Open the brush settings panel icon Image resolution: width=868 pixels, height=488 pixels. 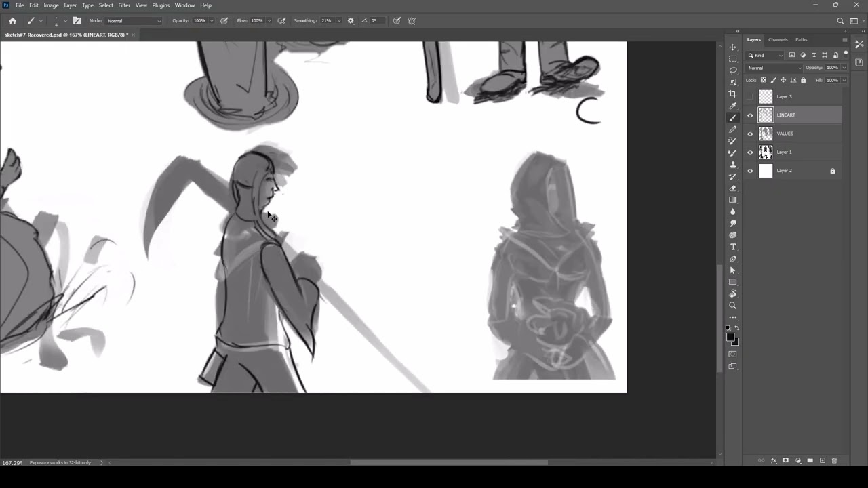(77, 21)
